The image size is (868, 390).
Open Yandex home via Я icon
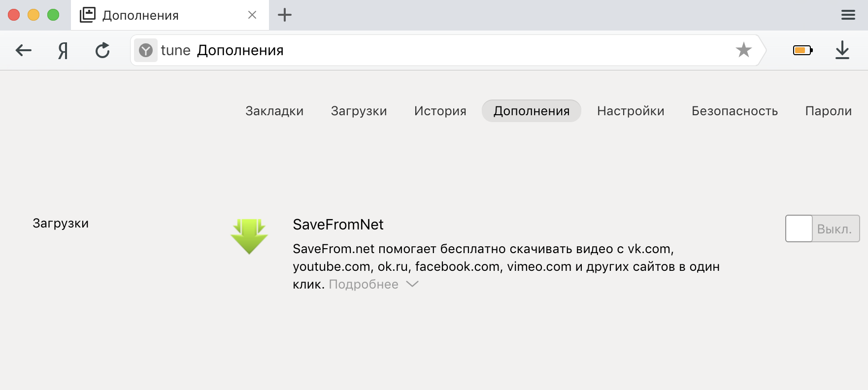point(63,50)
